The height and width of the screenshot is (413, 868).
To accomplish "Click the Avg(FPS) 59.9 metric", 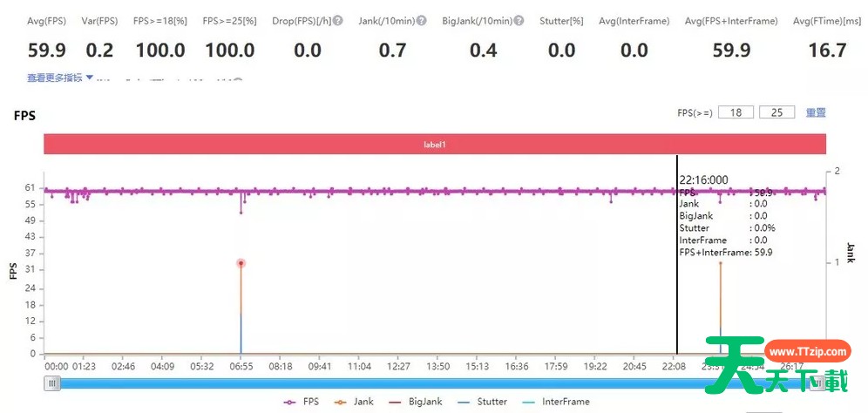I will [46, 50].
